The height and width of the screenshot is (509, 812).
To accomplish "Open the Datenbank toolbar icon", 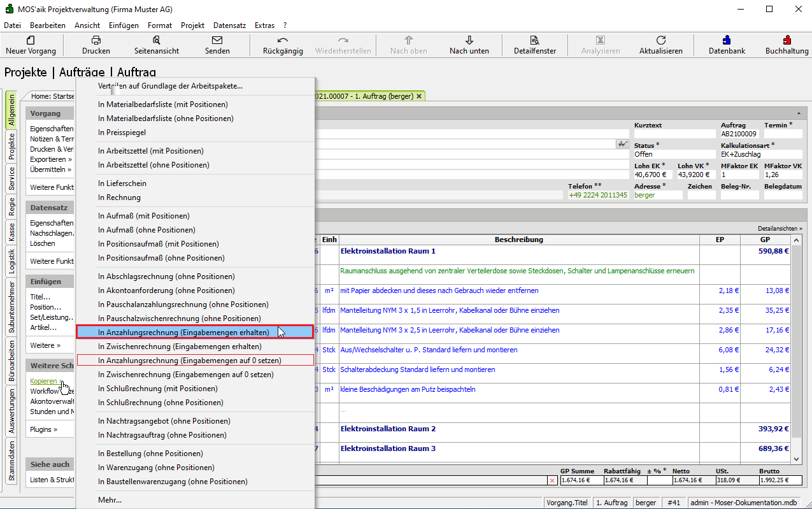I will [727, 40].
